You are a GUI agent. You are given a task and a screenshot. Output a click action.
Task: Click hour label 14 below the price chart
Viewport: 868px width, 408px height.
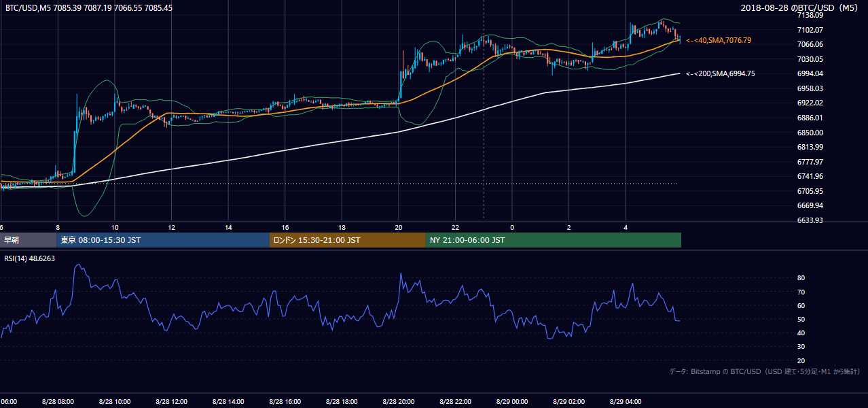[x=228, y=227]
